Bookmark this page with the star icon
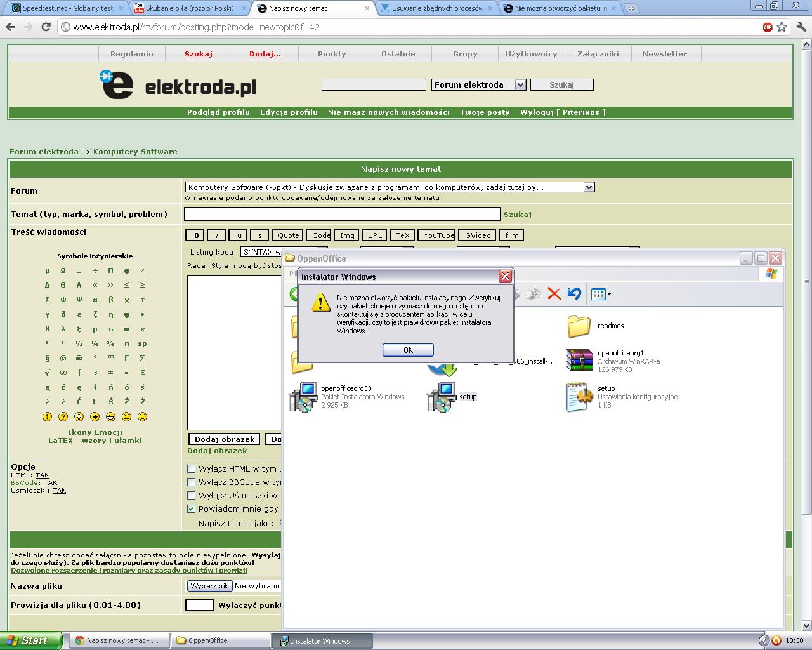 [782, 27]
